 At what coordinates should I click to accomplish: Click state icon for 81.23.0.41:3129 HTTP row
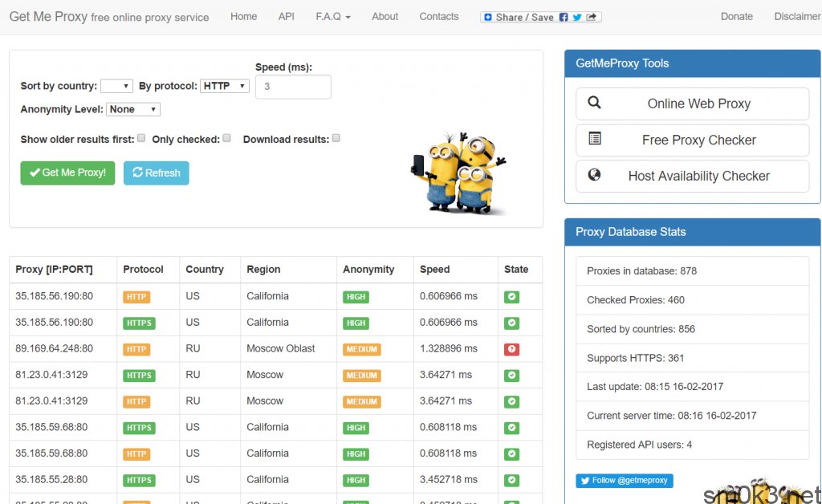(x=511, y=401)
